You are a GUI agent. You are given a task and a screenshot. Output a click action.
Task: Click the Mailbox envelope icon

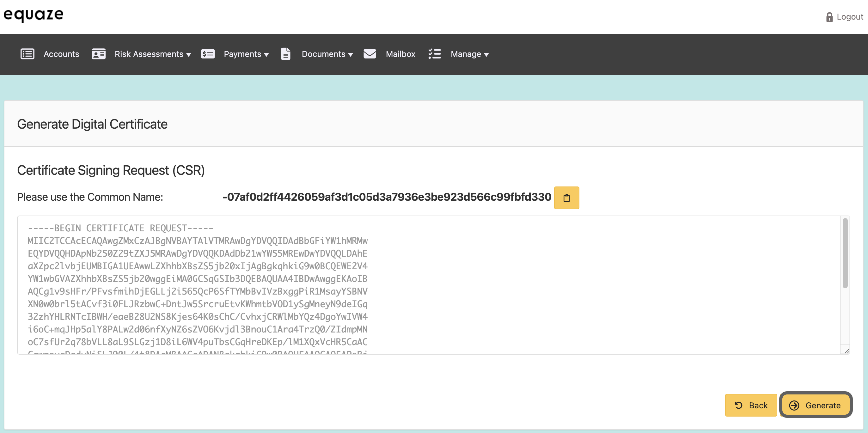370,54
